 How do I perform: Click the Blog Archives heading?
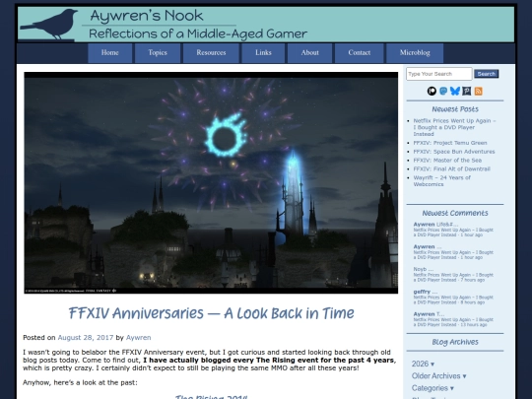455,342
